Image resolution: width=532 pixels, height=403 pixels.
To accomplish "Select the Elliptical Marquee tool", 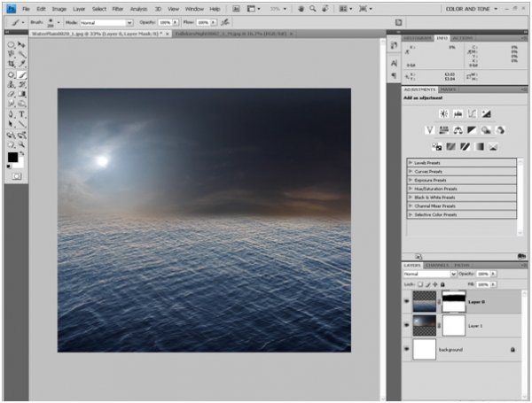I will click(11, 45).
